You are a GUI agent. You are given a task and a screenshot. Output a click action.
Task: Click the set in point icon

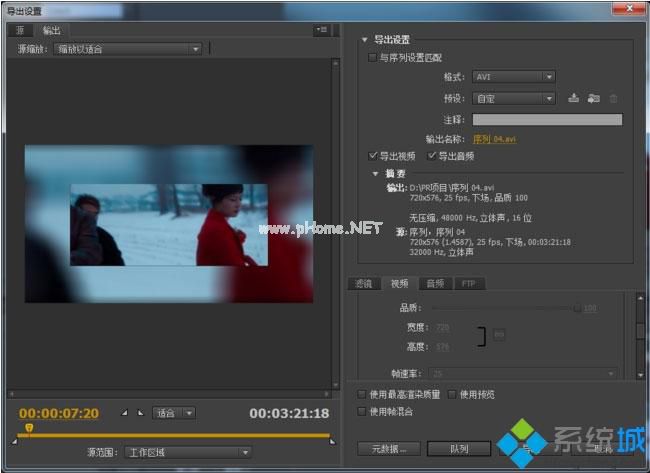[x=124, y=413]
